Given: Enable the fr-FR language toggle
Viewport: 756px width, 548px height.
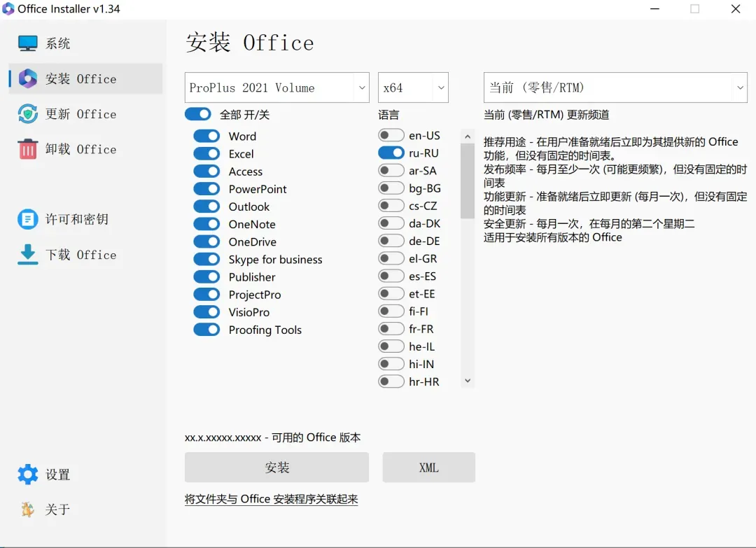Looking at the screenshot, I should tap(391, 329).
